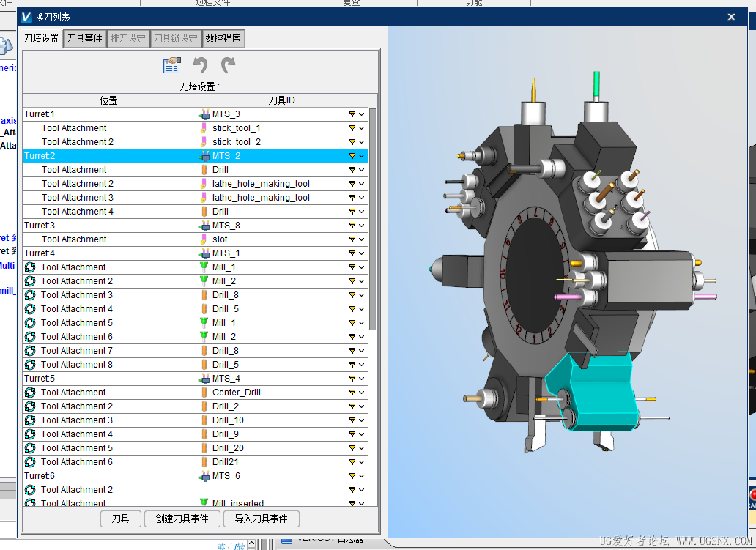
Task: Expand the Drill_10 tool ID dropdown
Action: pos(361,420)
